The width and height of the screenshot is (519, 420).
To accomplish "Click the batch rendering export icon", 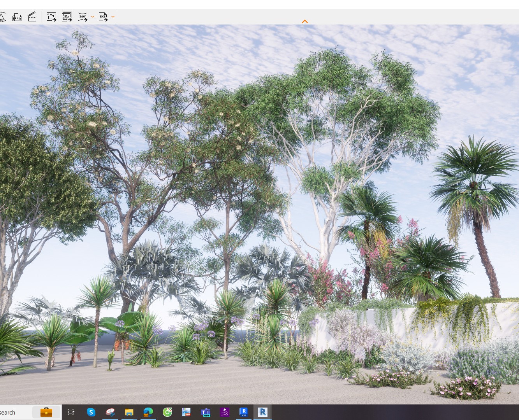I will (x=67, y=17).
